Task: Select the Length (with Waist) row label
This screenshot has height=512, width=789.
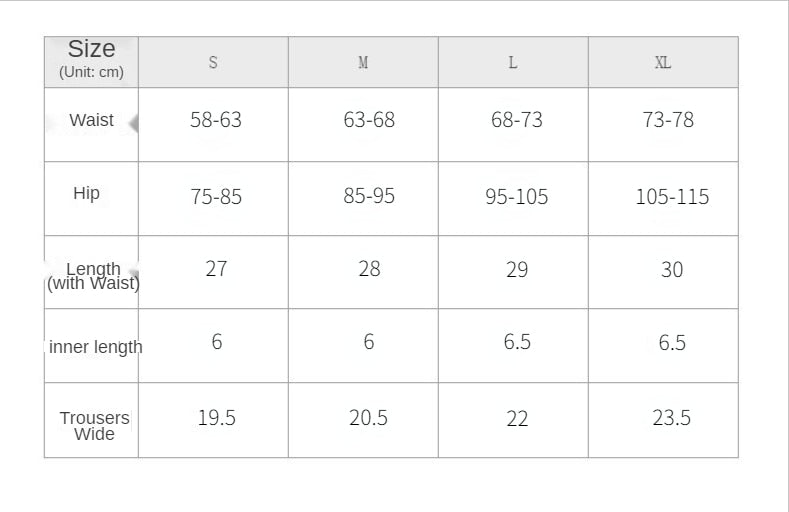Action: coord(93,276)
